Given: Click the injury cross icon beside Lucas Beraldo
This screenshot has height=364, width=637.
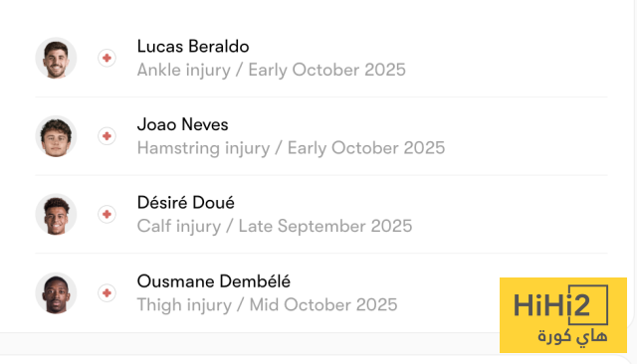Looking at the screenshot, I should 106,58.
